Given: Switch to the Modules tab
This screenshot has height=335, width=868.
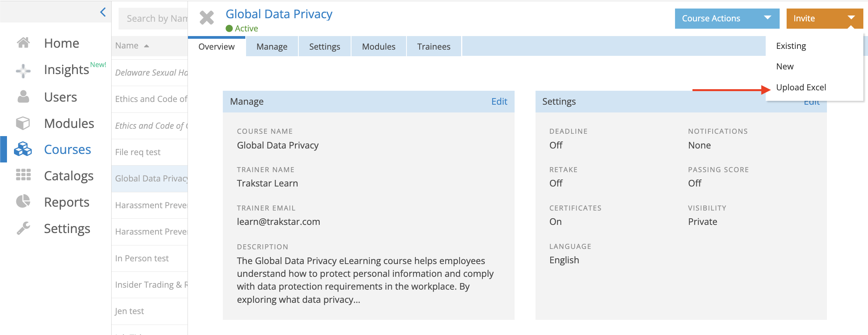Looking at the screenshot, I should point(379,47).
